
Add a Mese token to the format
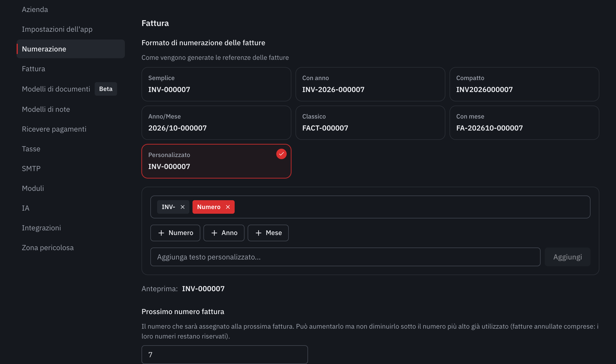pyautogui.click(x=268, y=233)
